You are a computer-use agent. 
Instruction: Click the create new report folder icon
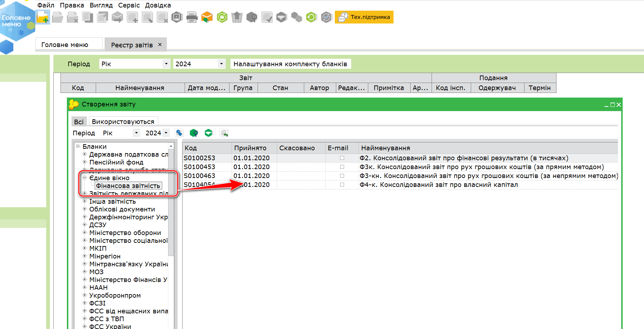click(x=43, y=17)
